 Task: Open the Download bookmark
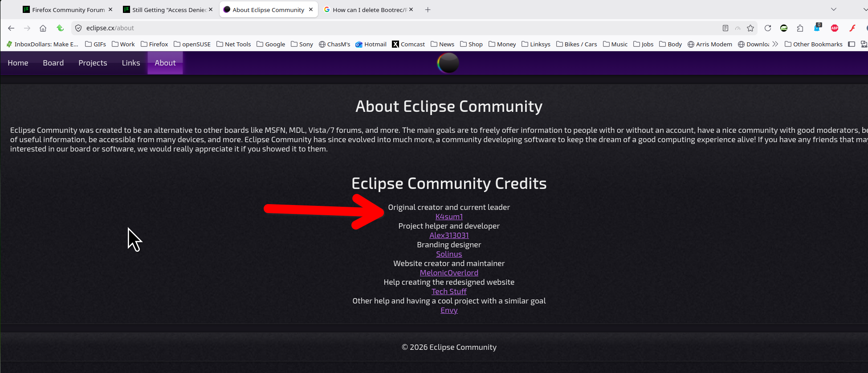click(x=754, y=44)
